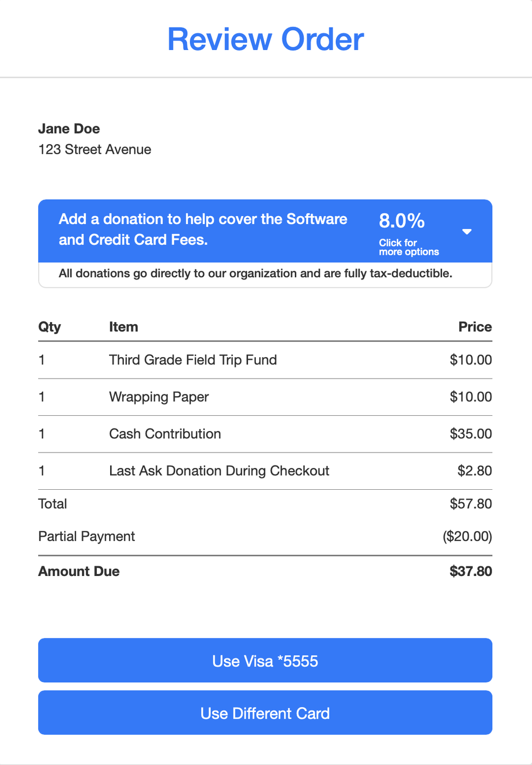Click the $57.80 total value
The height and width of the screenshot is (765, 532).
point(470,504)
